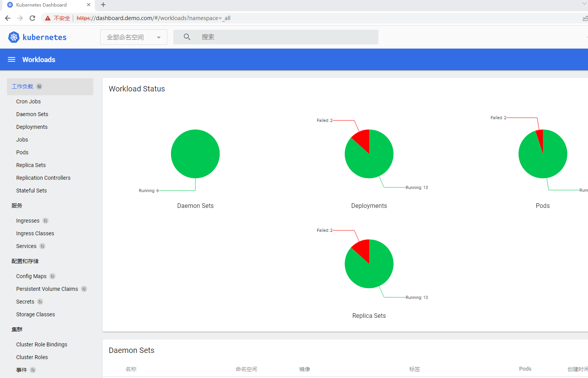Screen dimensions: 588x378
Task: Click the N badge beside 事件
Action: point(33,370)
